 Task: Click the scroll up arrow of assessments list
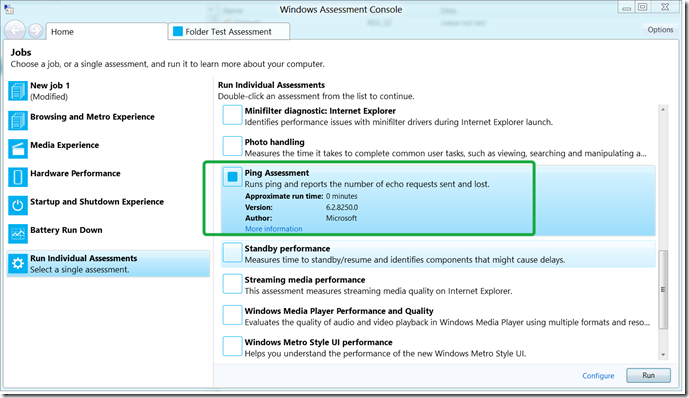[663, 109]
